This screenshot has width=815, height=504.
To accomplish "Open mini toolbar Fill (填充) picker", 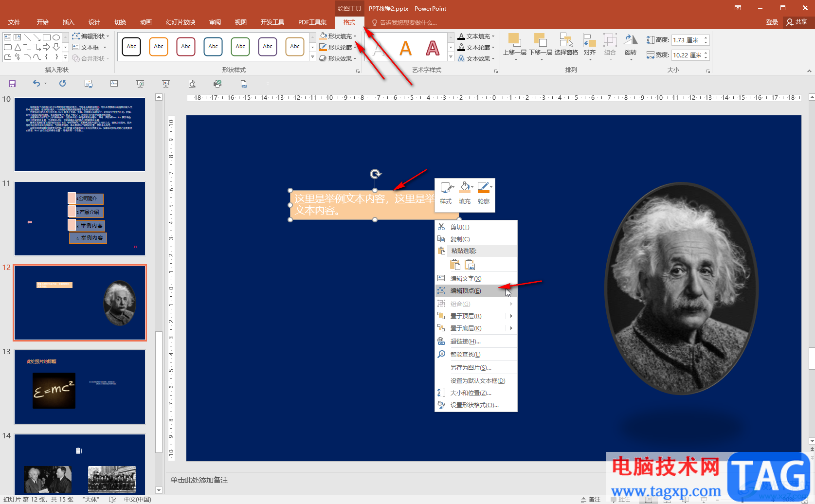I will pos(465,193).
